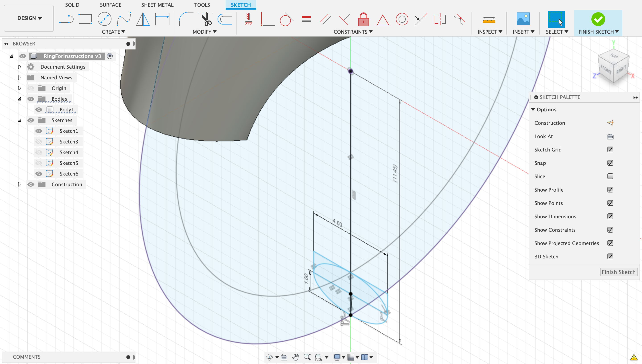Screen dimensions: 642x364
Task: Click the Insert image icon
Action: 523,19
